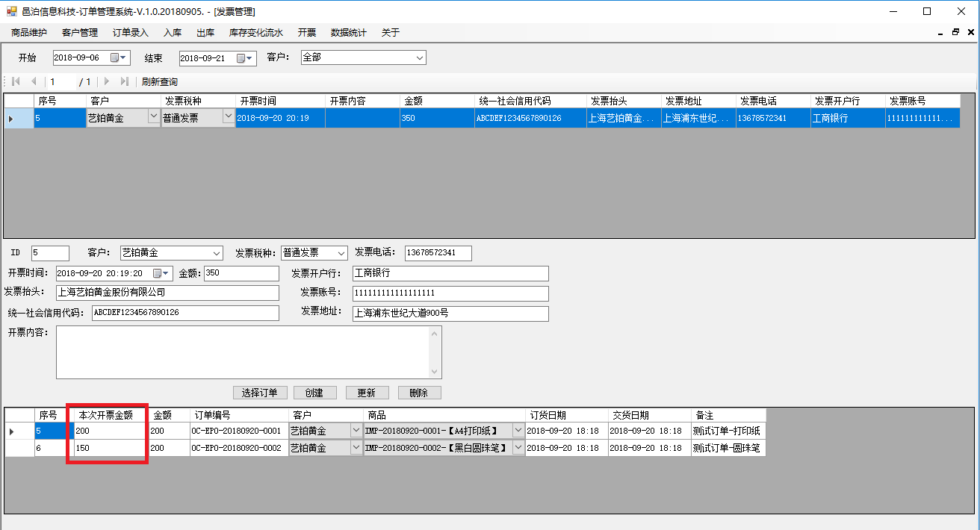Minimize the inner MDI child window
Viewport: 980px width, 530px height.
[940, 33]
